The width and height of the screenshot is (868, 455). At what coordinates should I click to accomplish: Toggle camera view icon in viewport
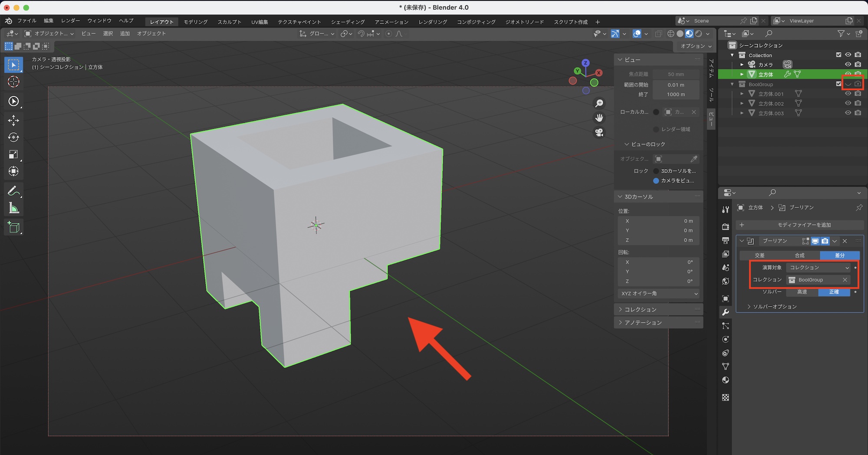point(599,133)
